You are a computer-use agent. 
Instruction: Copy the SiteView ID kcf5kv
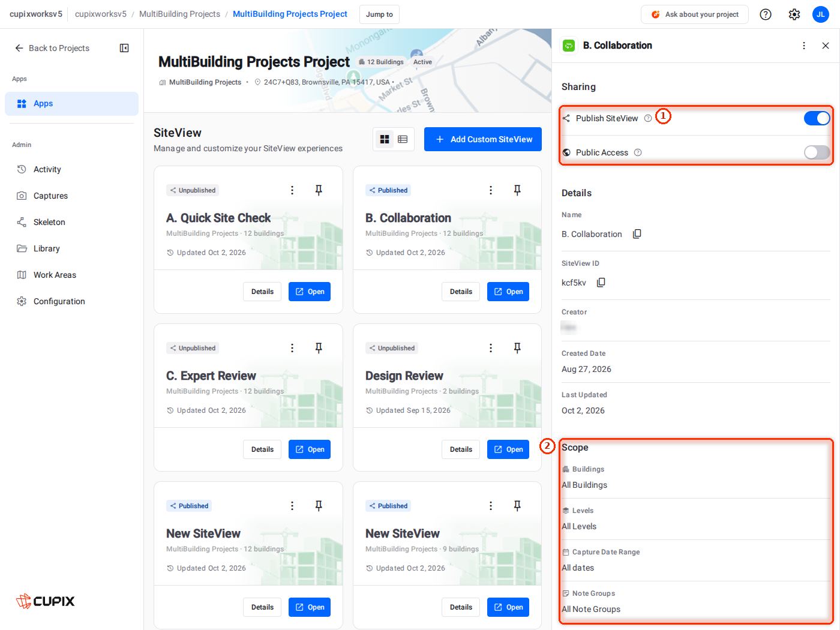point(601,283)
